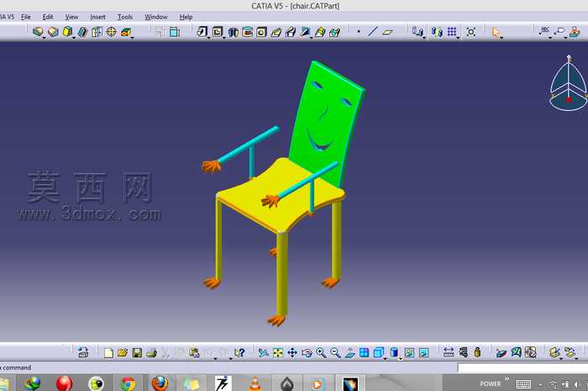The height and width of the screenshot is (391, 588).
Task: Select the Pan view tool
Action: click(292, 352)
